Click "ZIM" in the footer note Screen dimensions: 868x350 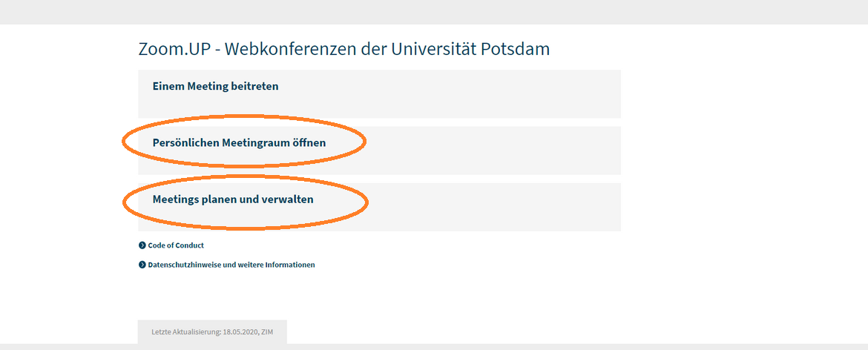click(268, 332)
